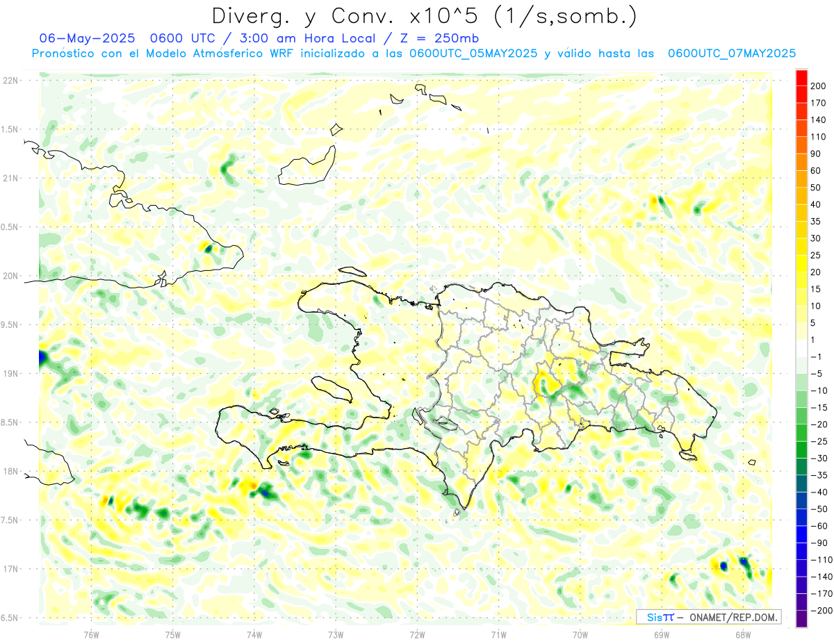
Task: Click the colorbar value '-20'
Action: tap(819, 425)
